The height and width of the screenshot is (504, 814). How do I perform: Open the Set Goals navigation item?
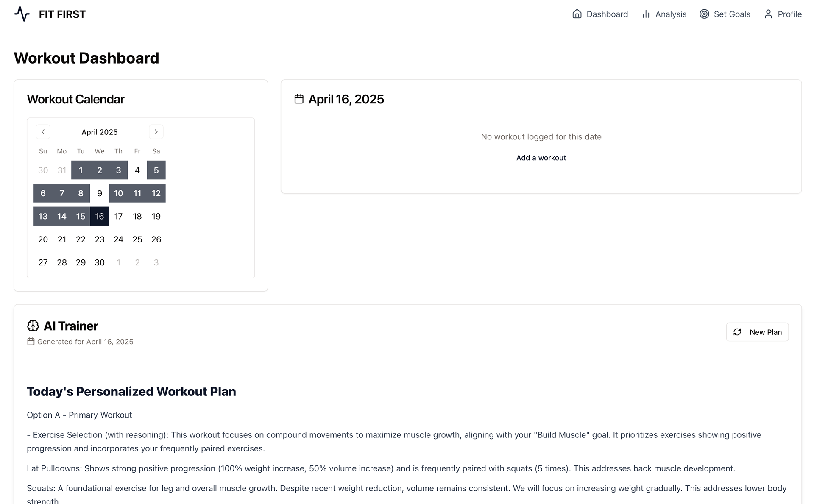click(725, 14)
